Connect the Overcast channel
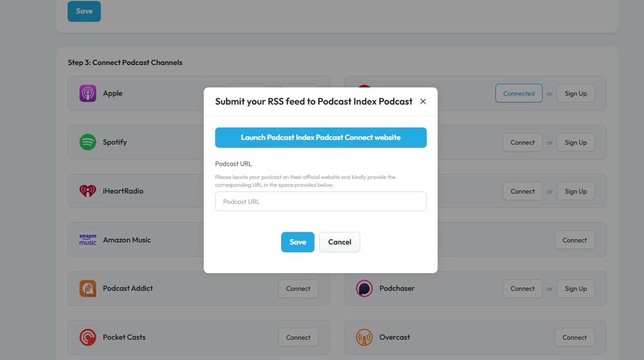The width and height of the screenshot is (644, 360). [x=575, y=338]
